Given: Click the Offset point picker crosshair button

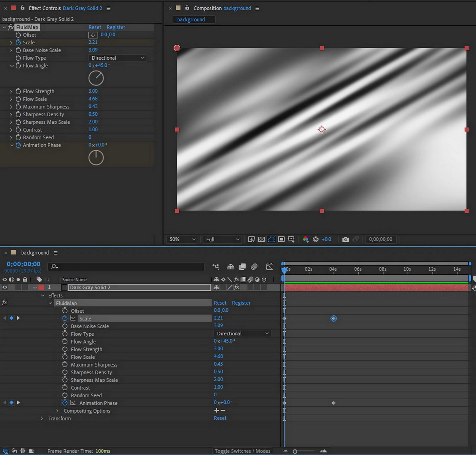Looking at the screenshot, I should (93, 35).
